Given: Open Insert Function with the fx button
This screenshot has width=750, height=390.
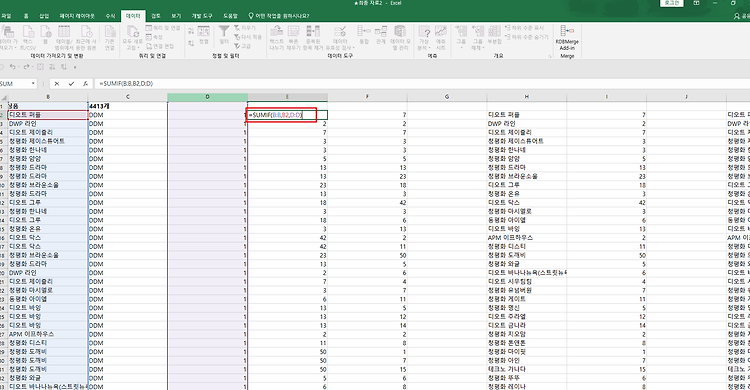Looking at the screenshot, I should tap(85, 84).
